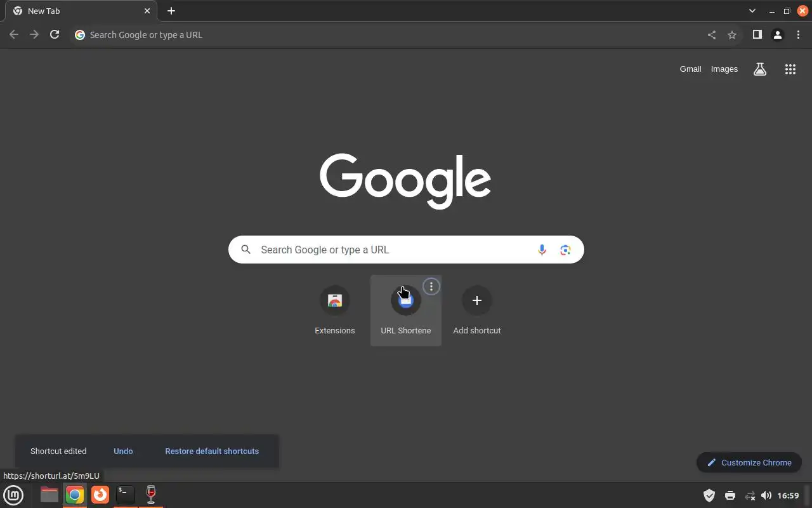Image resolution: width=812 pixels, height=508 pixels.
Task: Open the file manager in the taskbar
Action: tap(49, 495)
